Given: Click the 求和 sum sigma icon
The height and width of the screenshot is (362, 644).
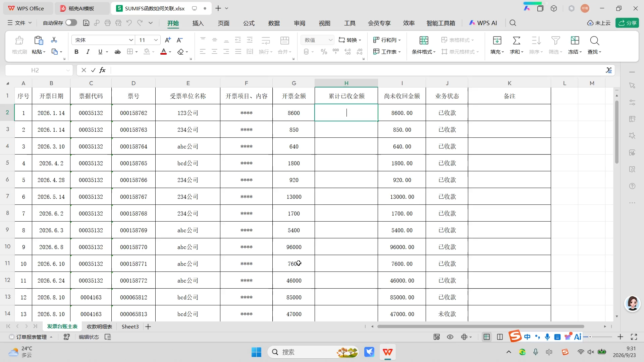Looking at the screenshot, I should 517,41.
